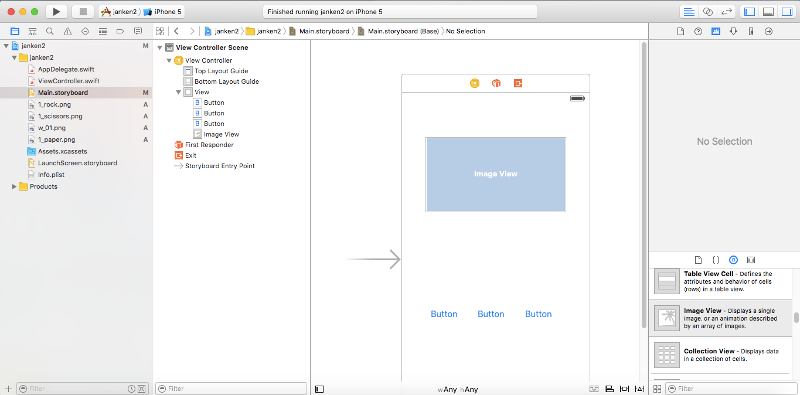Choose the iPhone 5 run destination

point(163,11)
